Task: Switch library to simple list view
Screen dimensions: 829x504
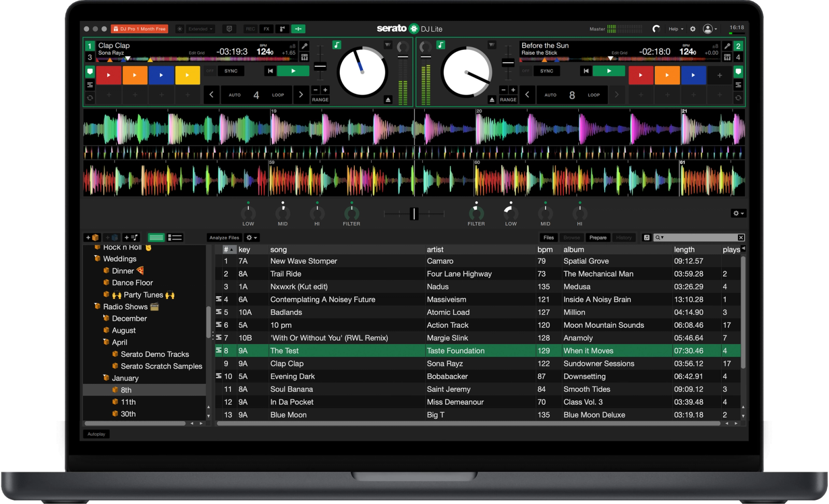Action: 156,238
